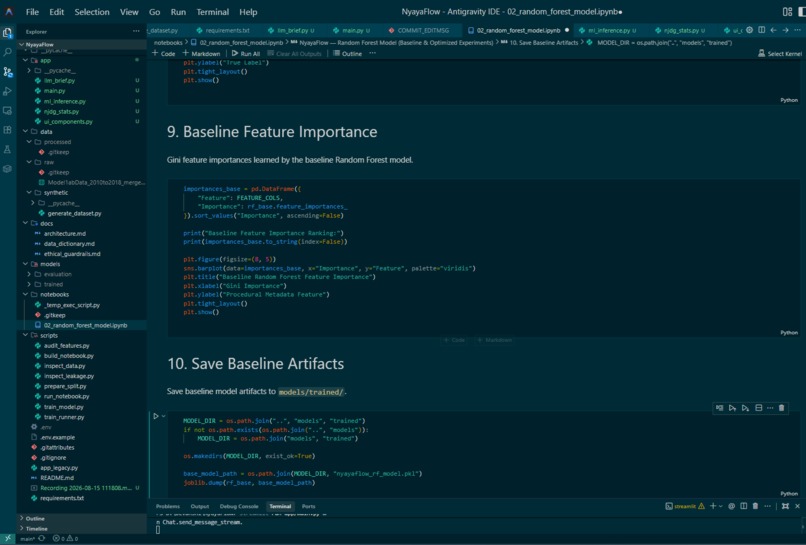Switch to the Debug Console panel tab
Image resolution: width=806 pixels, height=545 pixels.
pos(239,506)
